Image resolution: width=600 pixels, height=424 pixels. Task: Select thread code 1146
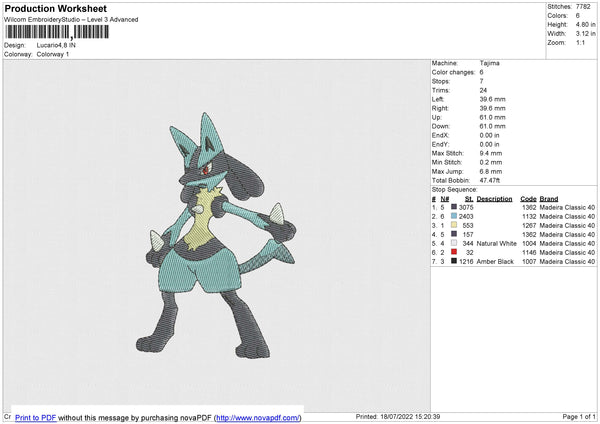[529, 253]
